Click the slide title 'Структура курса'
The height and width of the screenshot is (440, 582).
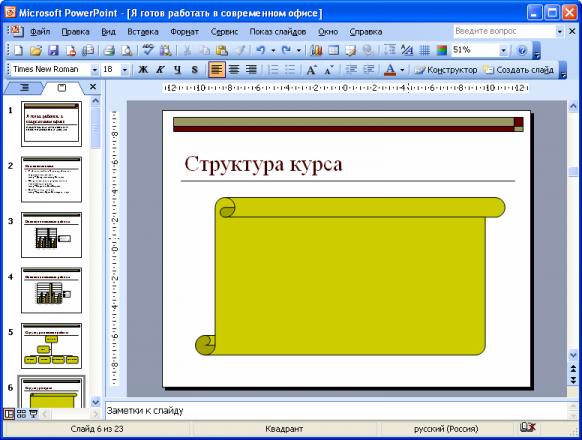(263, 164)
